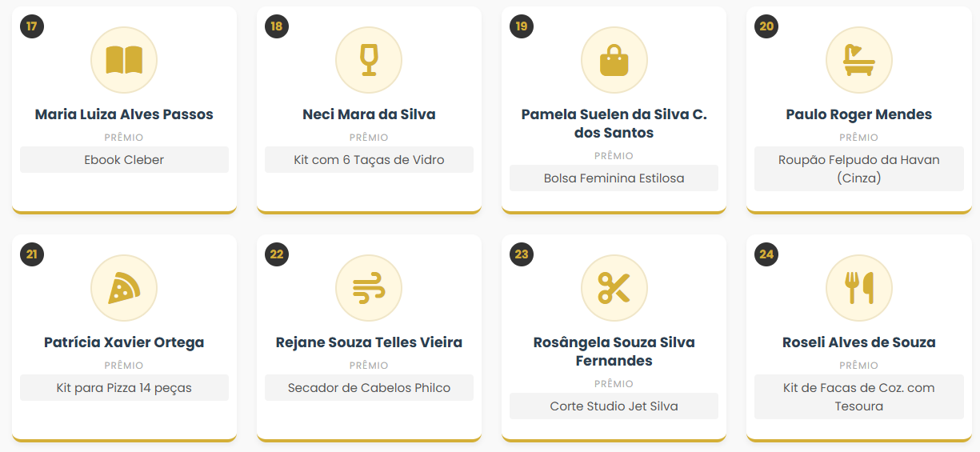Click the Kit para Pizza 14 peças prize
This screenshot has width=980, height=452.
[124, 388]
